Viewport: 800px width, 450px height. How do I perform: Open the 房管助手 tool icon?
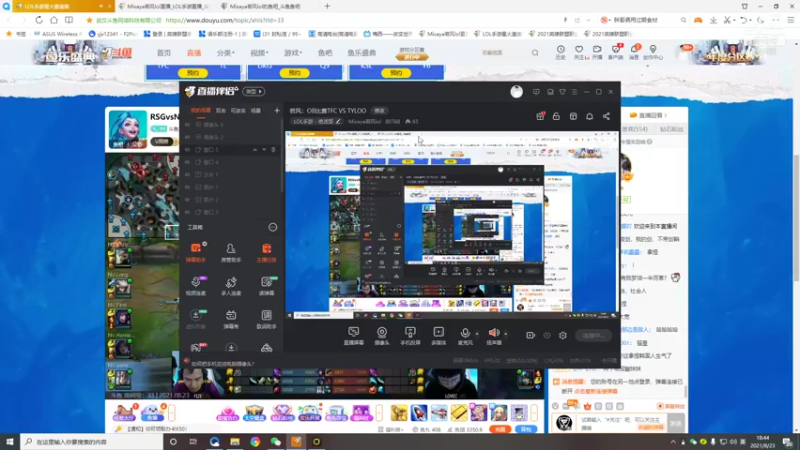(231, 252)
